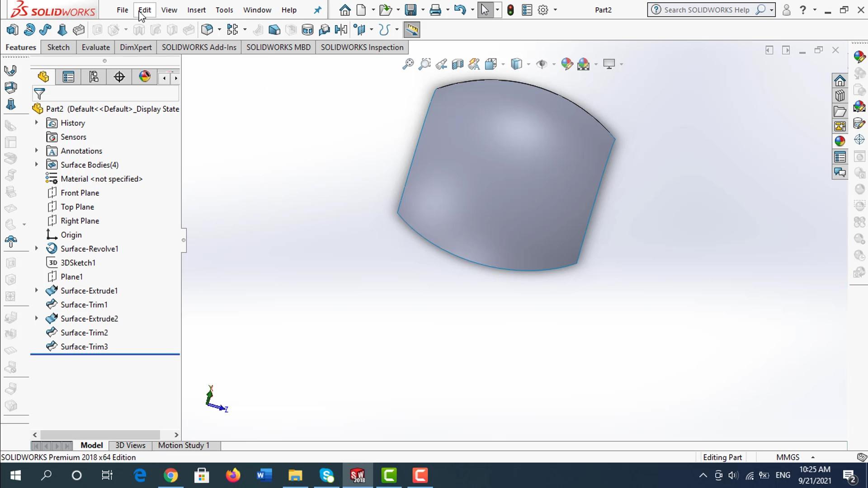Click the Search SOLIDWORKS Help field
The height and width of the screenshot is (488, 868).
coord(706,10)
